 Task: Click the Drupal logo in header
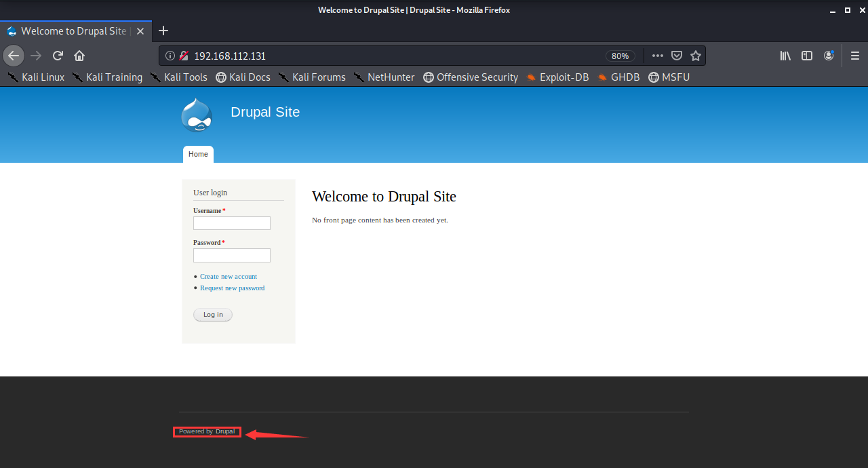click(x=197, y=115)
